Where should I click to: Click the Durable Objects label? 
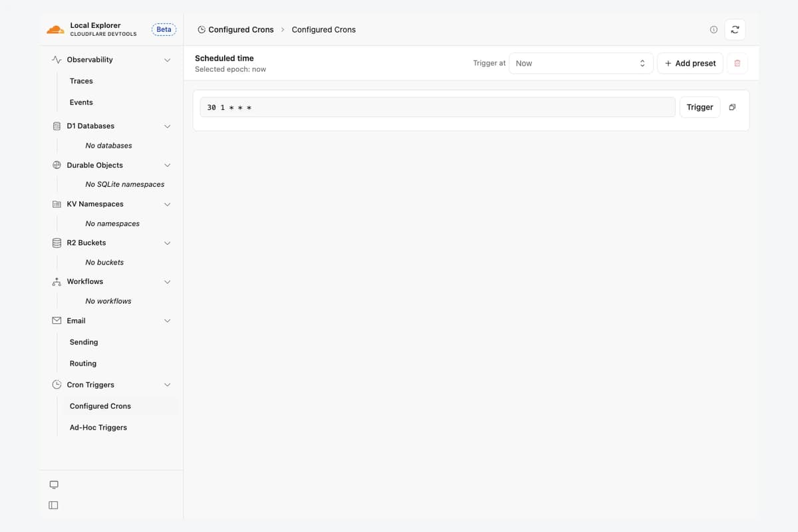coord(95,166)
